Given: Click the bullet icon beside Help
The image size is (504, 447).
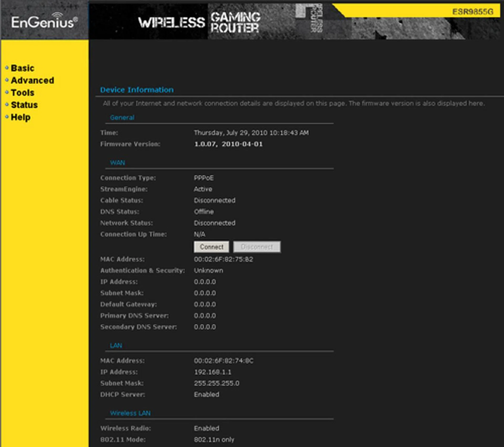Looking at the screenshot, I should coord(7,117).
